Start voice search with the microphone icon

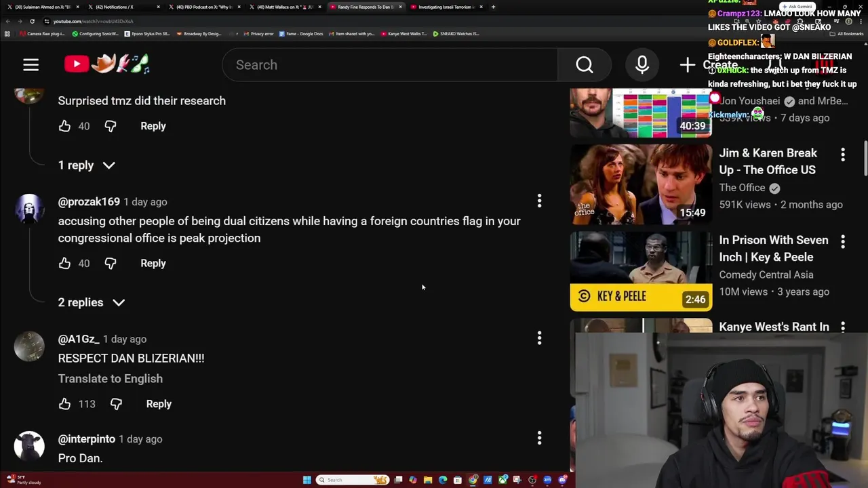click(642, 65)
